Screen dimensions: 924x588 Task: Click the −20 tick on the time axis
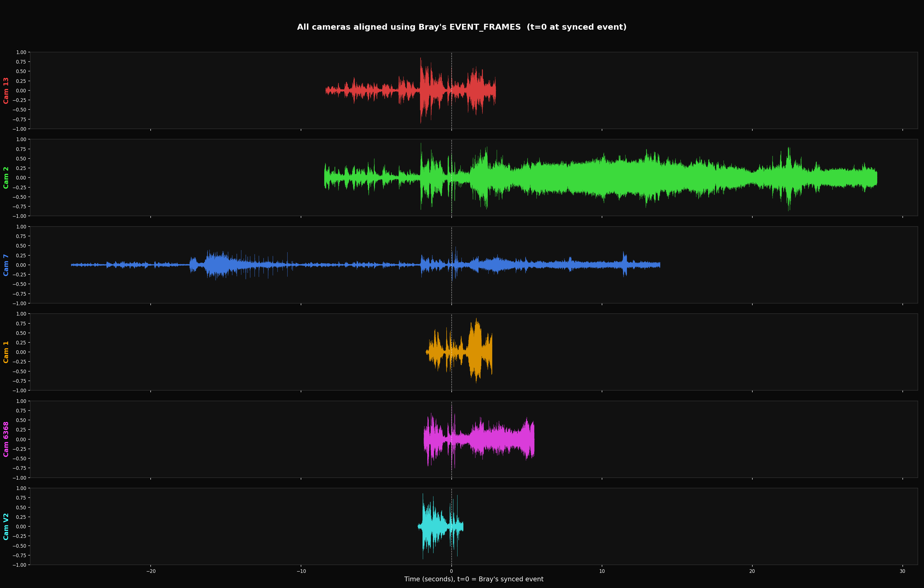click(151, 571)
